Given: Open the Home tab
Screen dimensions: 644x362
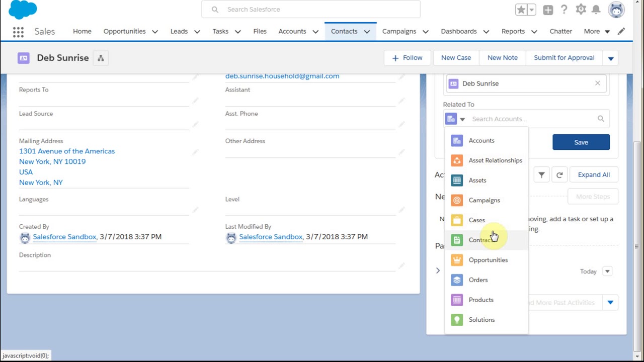Looking at the screenshot, I should 82,31.
